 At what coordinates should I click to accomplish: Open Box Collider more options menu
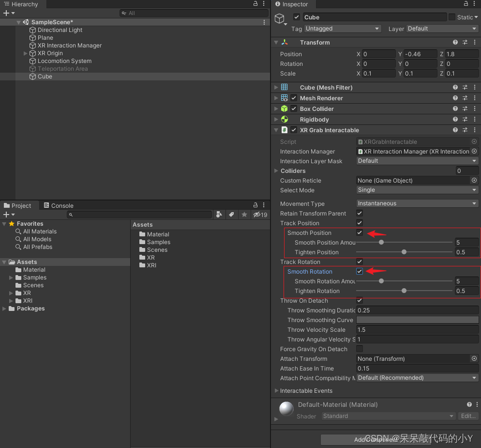pos(474,109)
